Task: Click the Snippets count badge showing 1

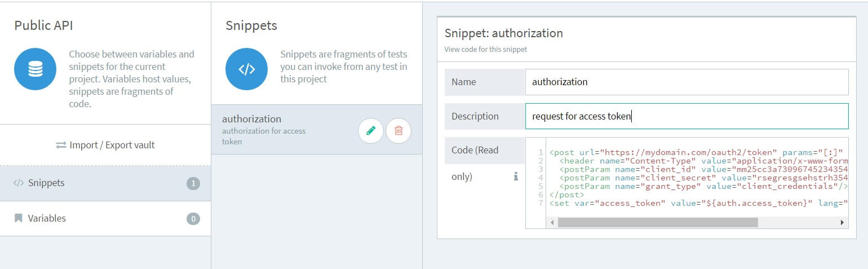Action: pyautogui.click(x=193, y=183)
